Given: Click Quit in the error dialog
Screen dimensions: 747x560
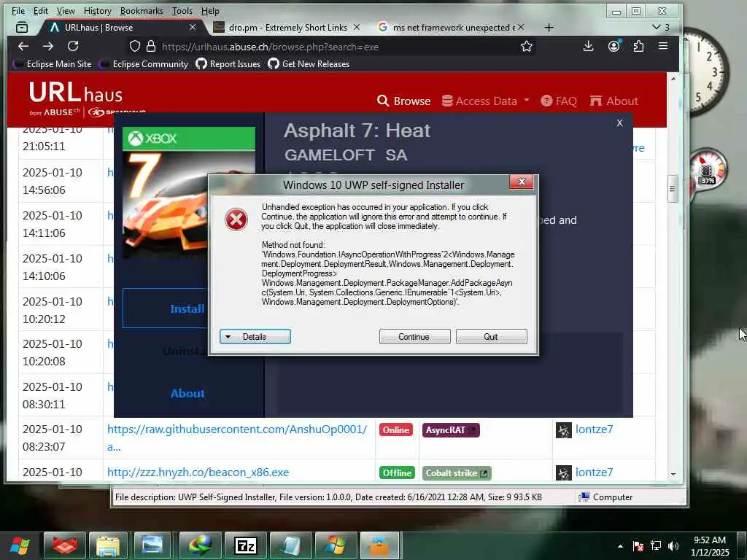Looking at the screenshot, I should 491,337.
